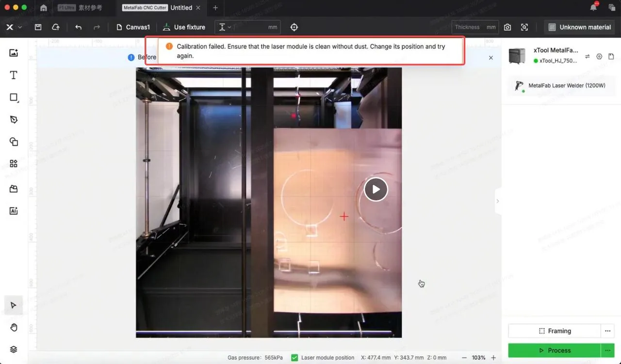Open device settings gear icon
Image resolution: width=621 pixels, height=364 pixels.
click(x=599, y=57)
